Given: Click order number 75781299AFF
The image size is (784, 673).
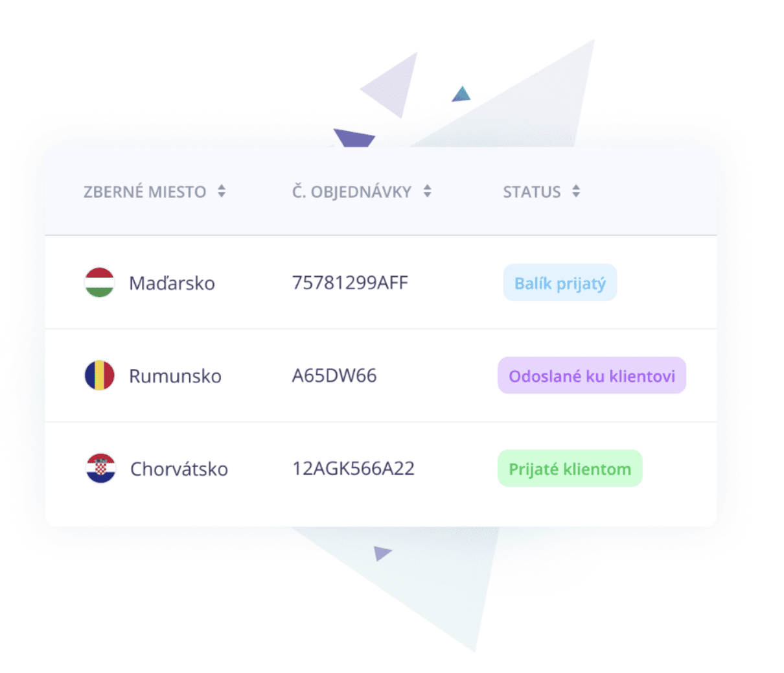Looking at the screenshot, I should tap(350, 283).
